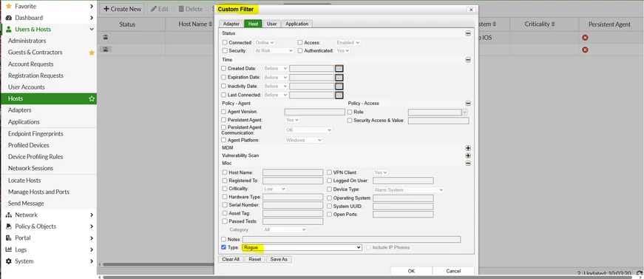Check the Open Ports filter
The height and width of the screenshot is (279, 644).
click(x=329, y=214)
